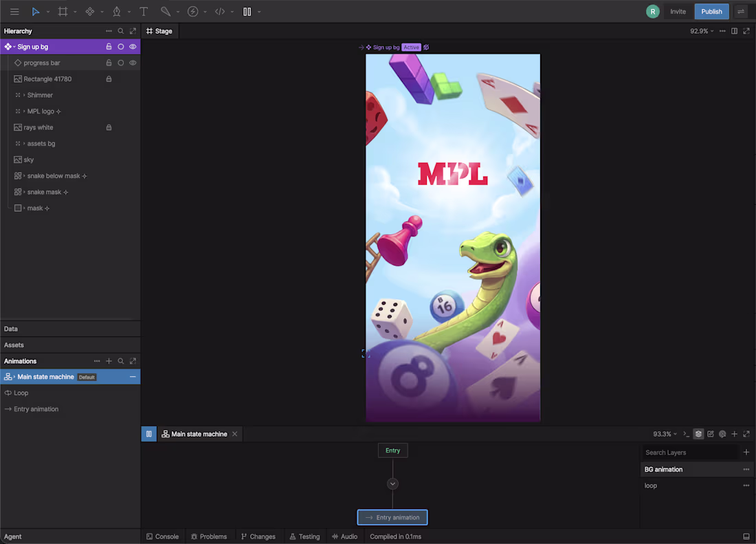
Task: Collapse the Sign up bg artboard
Action: 14,47
